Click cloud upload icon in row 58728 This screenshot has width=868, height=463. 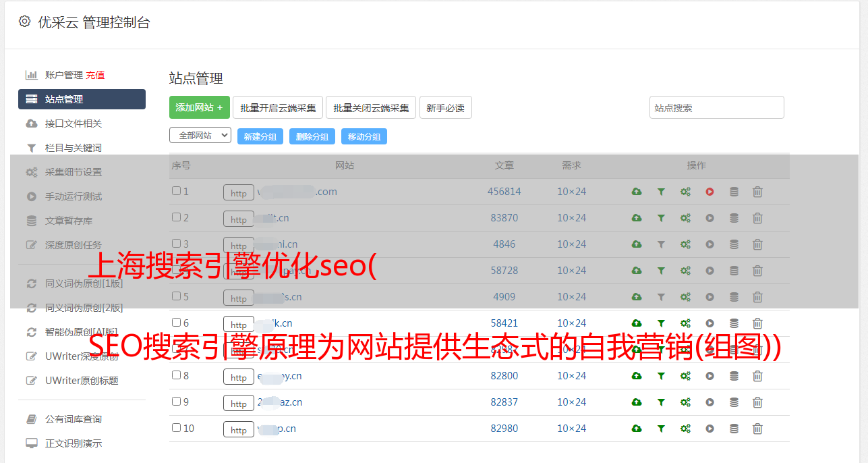coord(637,271)
